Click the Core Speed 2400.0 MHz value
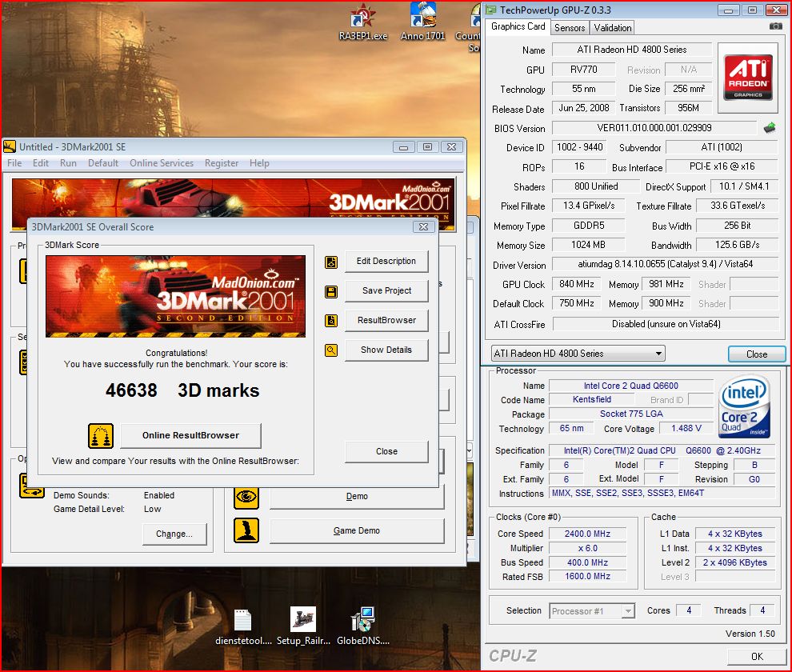792x672 pixels. click(587, 534)
